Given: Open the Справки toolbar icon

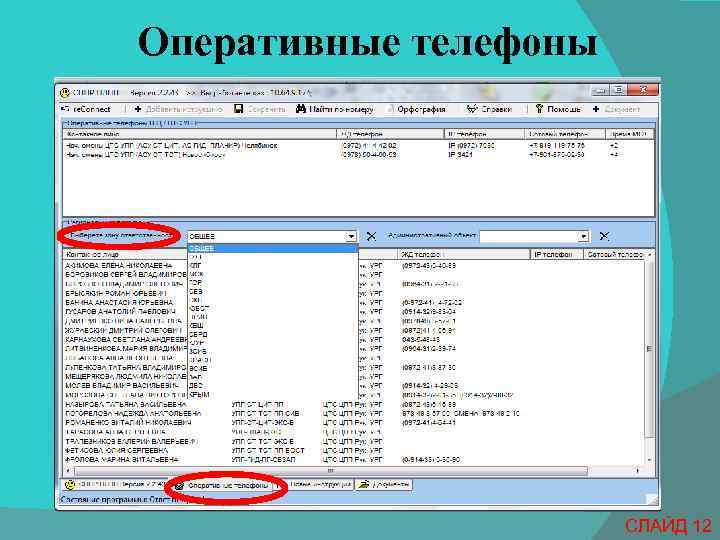Looking at the screenshot, I should pos(472,109).
